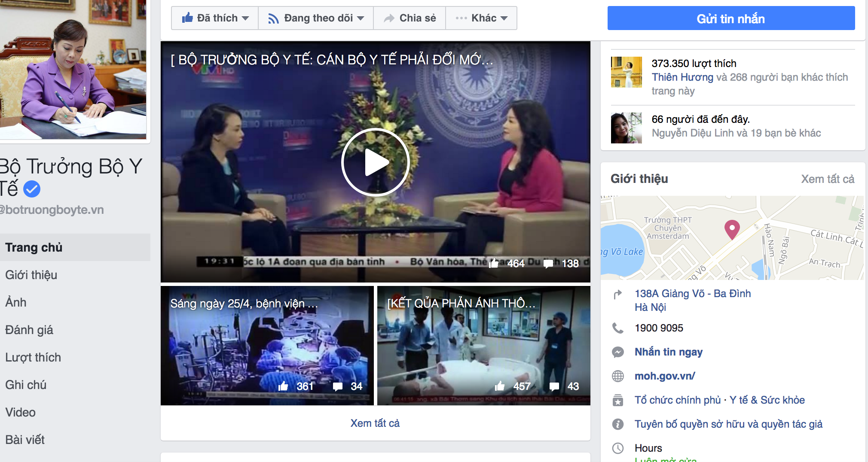Open the moh.gov.vn/ website link
Screen dimensions: 868x462
coord(665,376)
